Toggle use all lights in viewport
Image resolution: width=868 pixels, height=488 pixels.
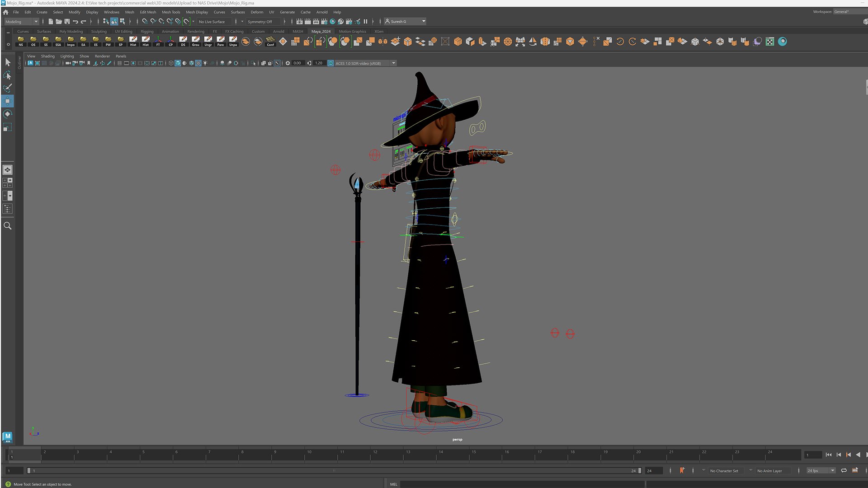pos(205,63)
